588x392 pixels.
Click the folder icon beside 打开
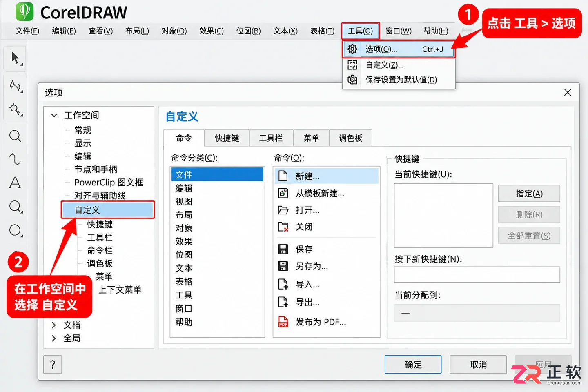(283, 210)
